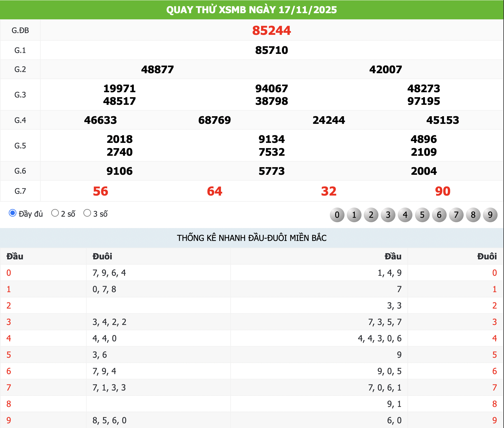The height and width of the screenshot is (428, 504).
Task: Click the G.7 result number 90
Action: coord(442,191)
